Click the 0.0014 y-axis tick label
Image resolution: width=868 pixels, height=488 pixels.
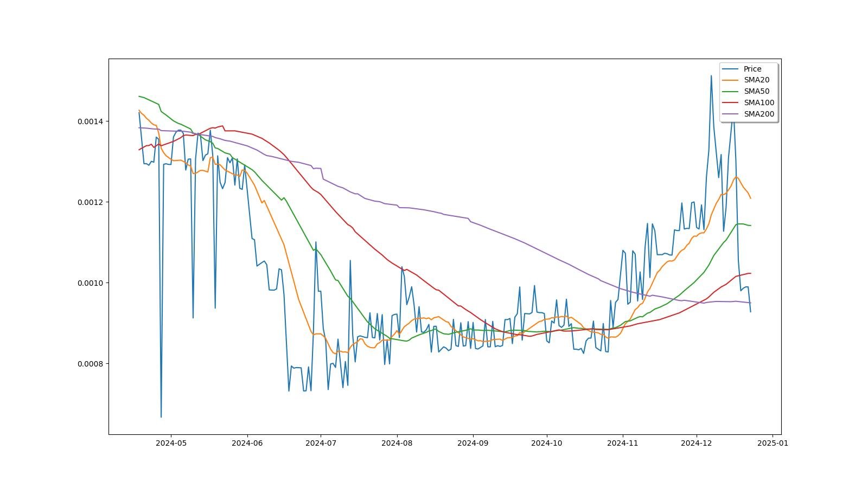point(91,121)
